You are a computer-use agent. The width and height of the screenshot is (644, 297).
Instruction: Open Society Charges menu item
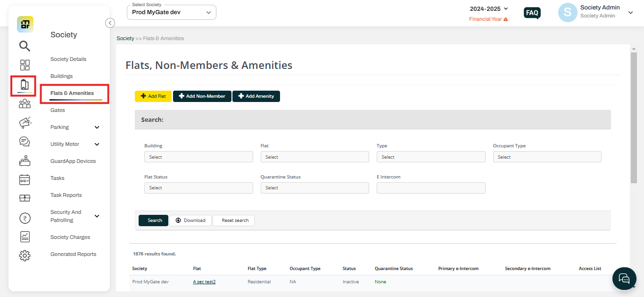[x=70, y=237]
